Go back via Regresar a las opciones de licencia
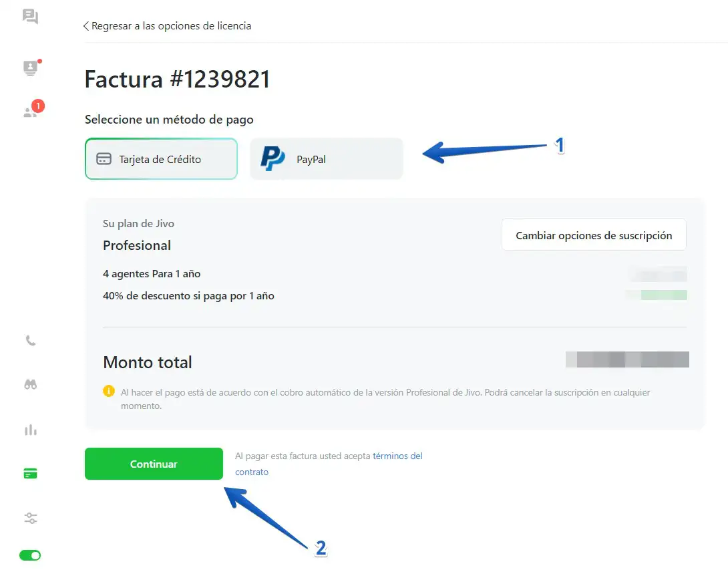The width and height of the screenshot is (728, 576). click(x=171, y=26)
